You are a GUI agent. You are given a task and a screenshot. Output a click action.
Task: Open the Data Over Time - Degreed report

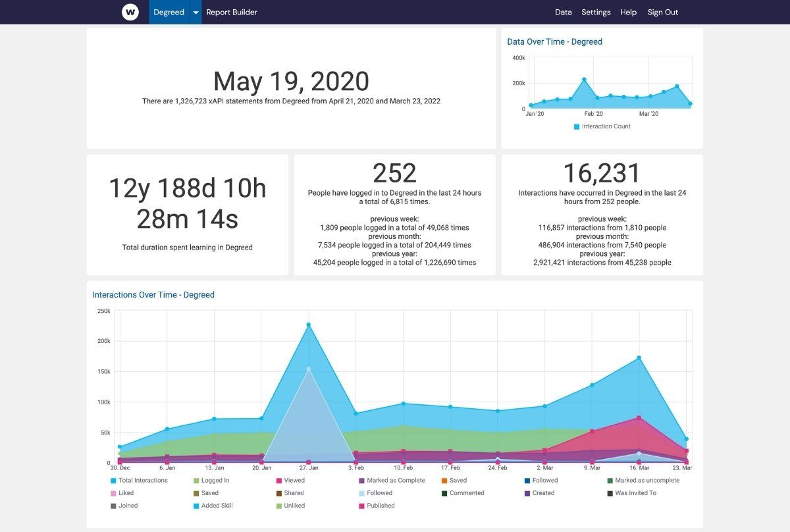click(x=554, y=41)
